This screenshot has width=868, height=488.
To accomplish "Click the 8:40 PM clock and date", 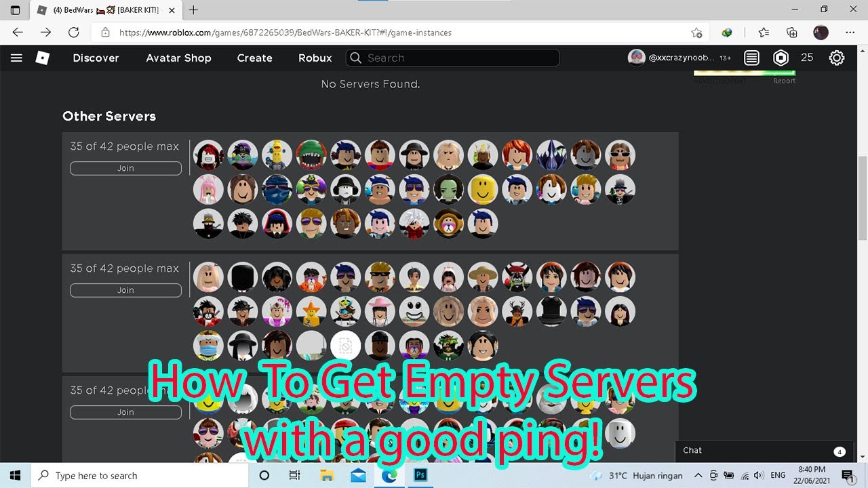I will pyautogui.click(x=812, y=475).
